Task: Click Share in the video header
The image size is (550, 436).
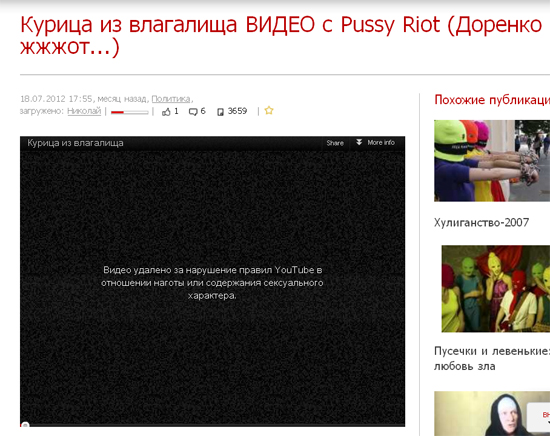Action: click(335, 143)
